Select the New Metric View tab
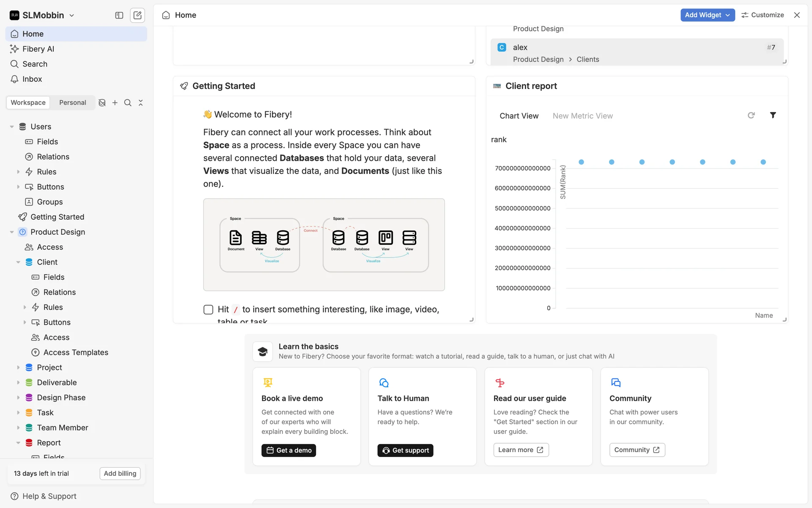Image resolution: width=812 pixels, height=508 pixels. tap(582, 116)
